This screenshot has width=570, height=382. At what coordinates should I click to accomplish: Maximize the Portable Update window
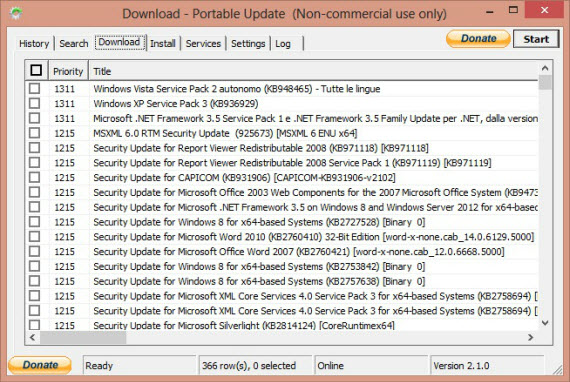(x=513, y=10)
